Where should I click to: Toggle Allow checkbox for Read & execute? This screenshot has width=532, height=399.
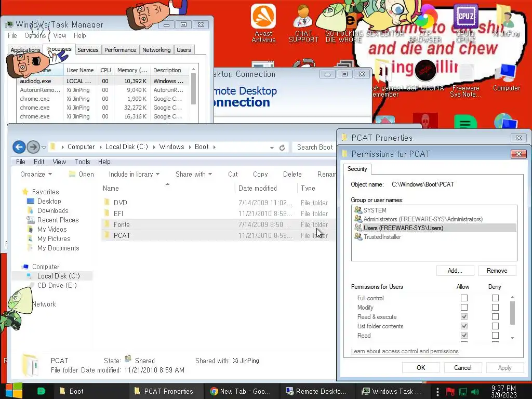click(464, 316)
